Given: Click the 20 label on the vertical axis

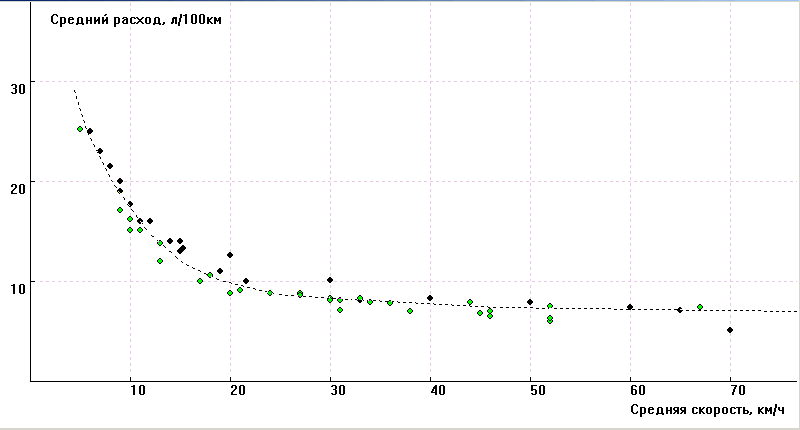Looking at the screenshot, I should coord(16,186).
